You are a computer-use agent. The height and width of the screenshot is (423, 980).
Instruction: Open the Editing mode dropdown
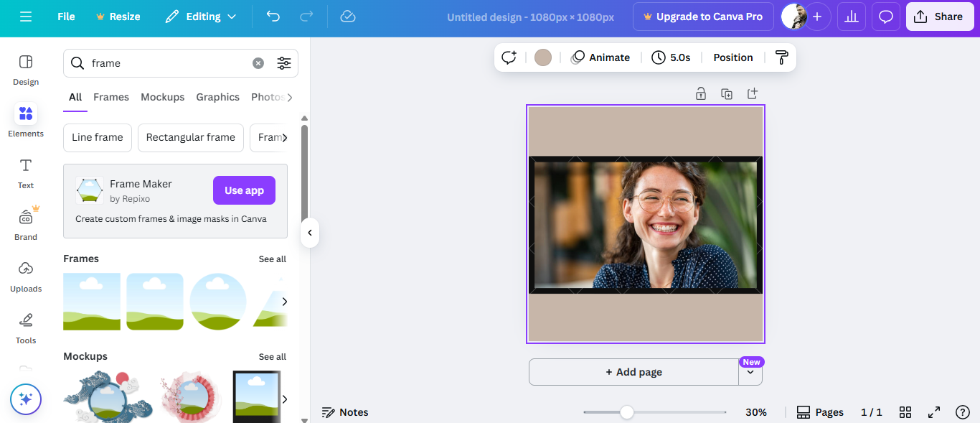[201, 16]
